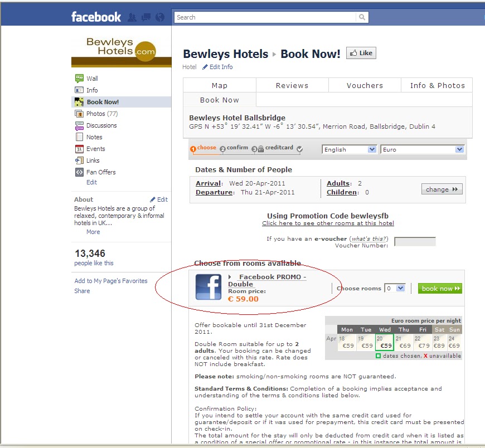Click the Voucher Number input field
The width and height of the screenshot is (485, 448).
click(415, 241)
